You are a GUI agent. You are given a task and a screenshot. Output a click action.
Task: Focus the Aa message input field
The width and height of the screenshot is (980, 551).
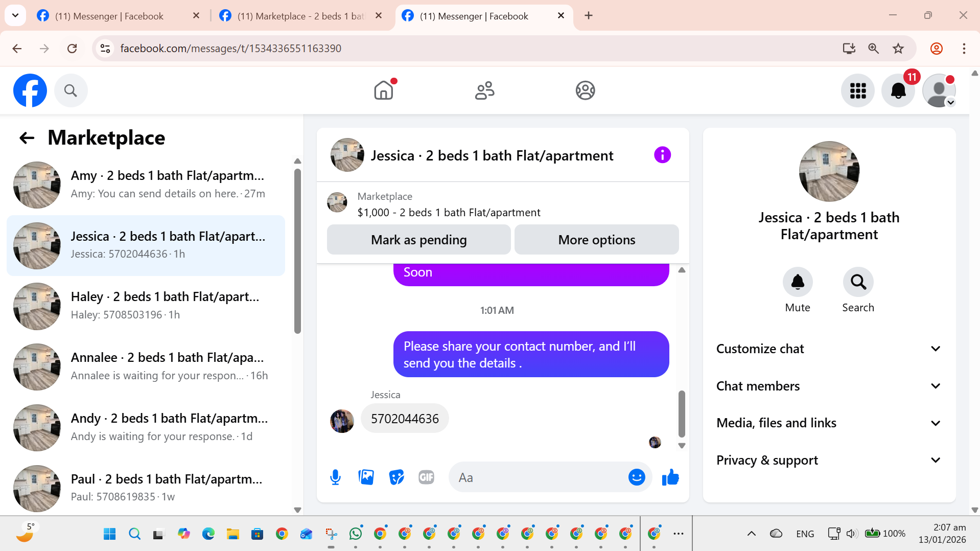tap(539, 477)
